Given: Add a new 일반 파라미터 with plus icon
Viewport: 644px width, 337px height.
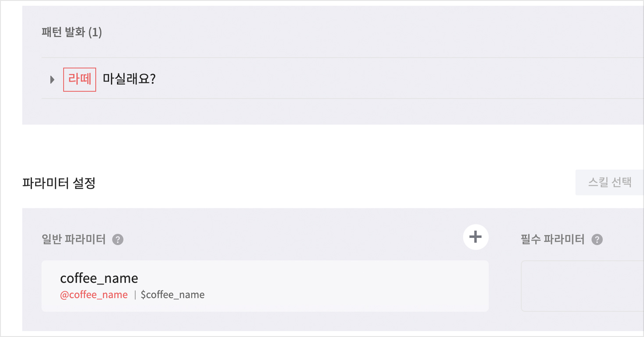Looking at the screenshot, I should (476, 237).
